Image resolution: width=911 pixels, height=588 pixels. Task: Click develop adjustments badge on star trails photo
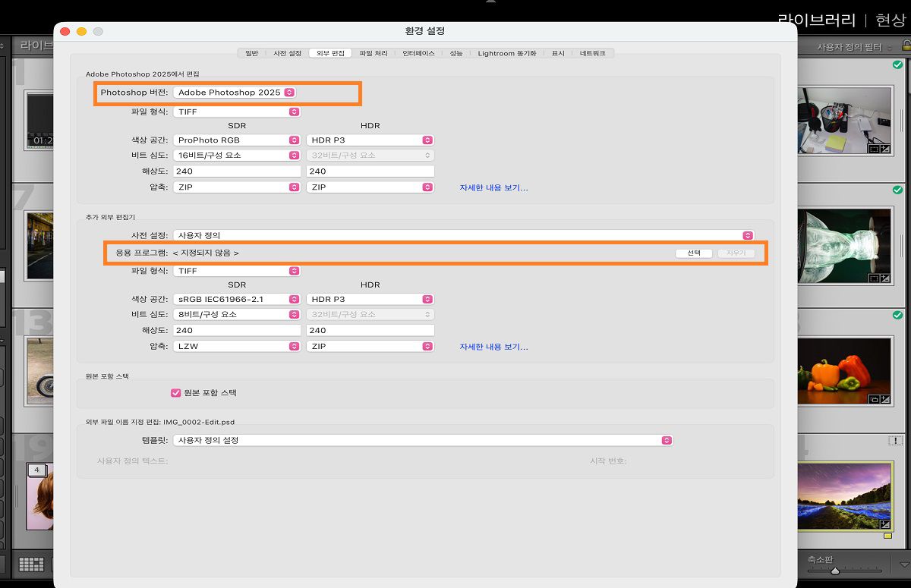point(885,524)
